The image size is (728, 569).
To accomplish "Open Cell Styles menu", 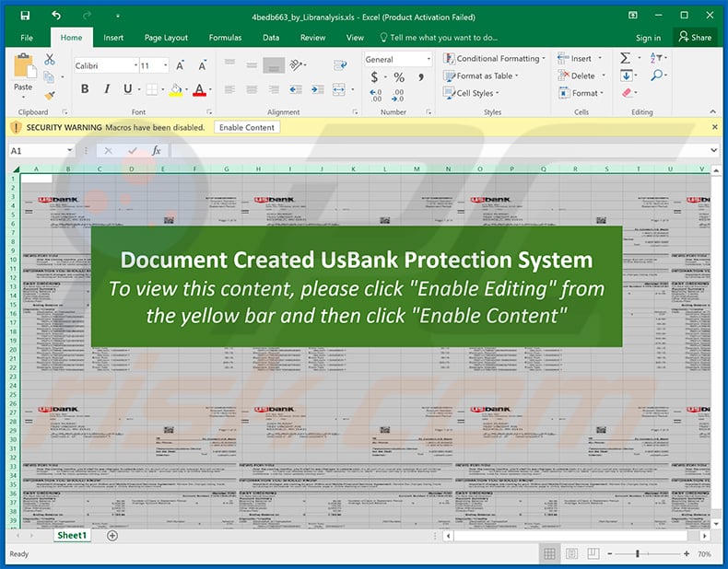I will 471,93.
